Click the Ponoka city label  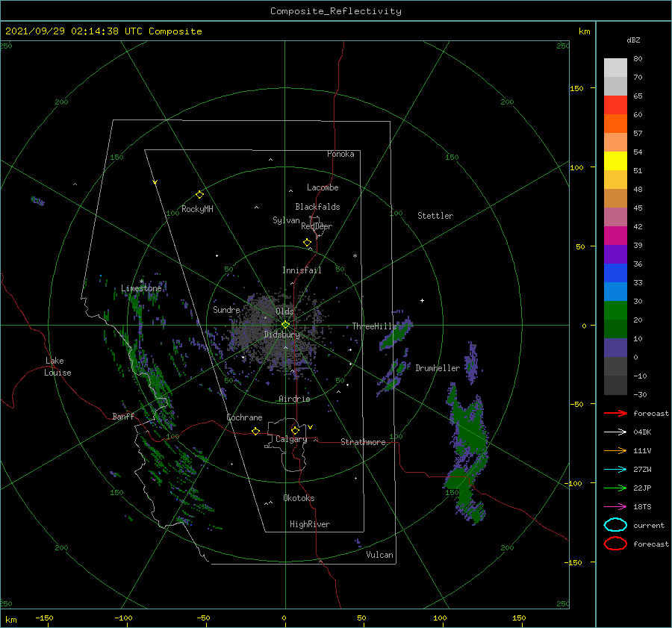(340, 154)
